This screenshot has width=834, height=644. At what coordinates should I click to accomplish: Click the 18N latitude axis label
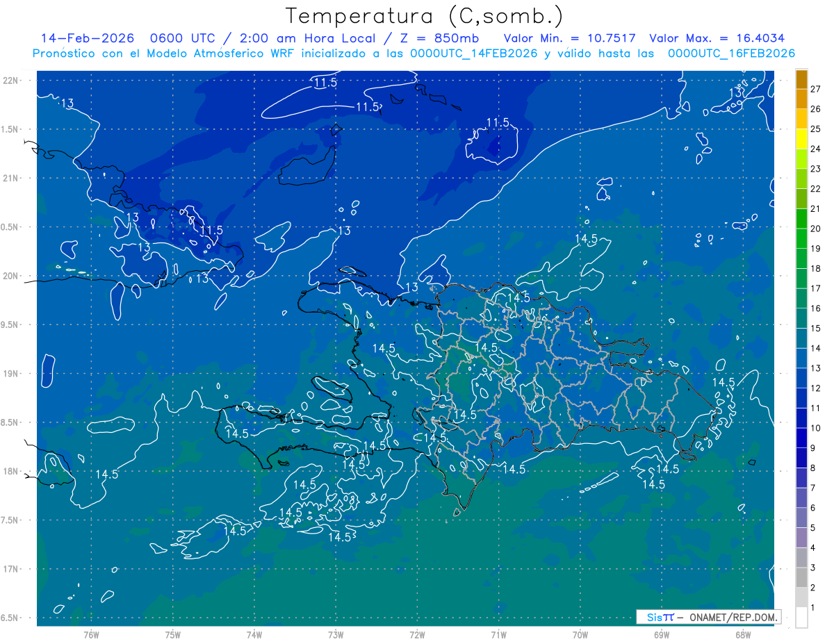pyautogui.click(x=12, y=471)
